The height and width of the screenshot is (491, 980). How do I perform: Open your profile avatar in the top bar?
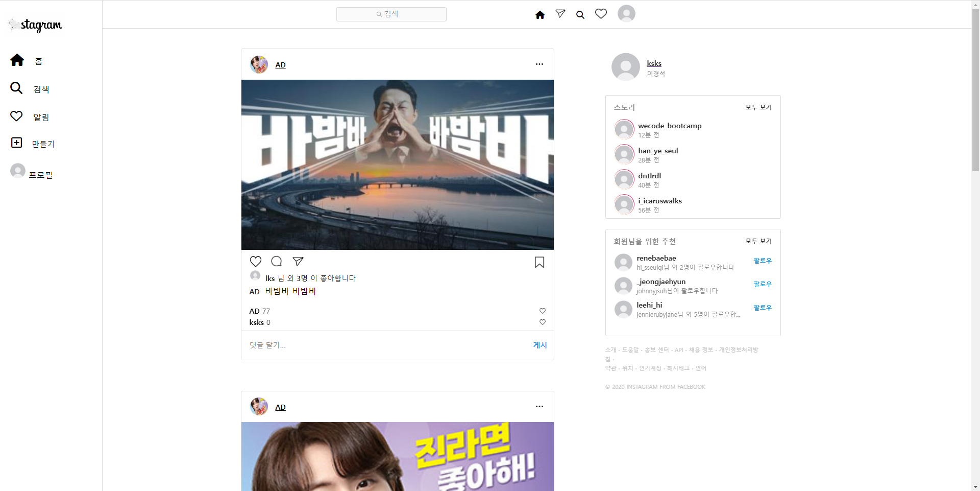click(x=626, y=13)
